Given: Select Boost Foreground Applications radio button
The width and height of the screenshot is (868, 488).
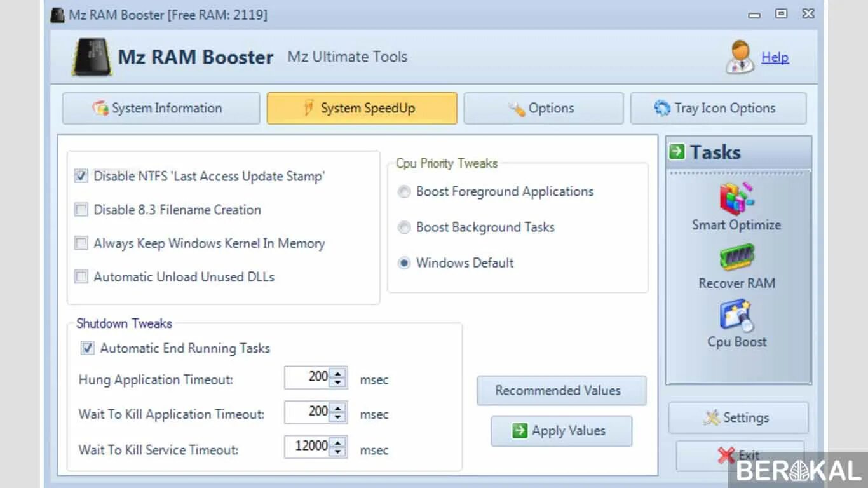Looking at the screenshot, I should 404,192.
